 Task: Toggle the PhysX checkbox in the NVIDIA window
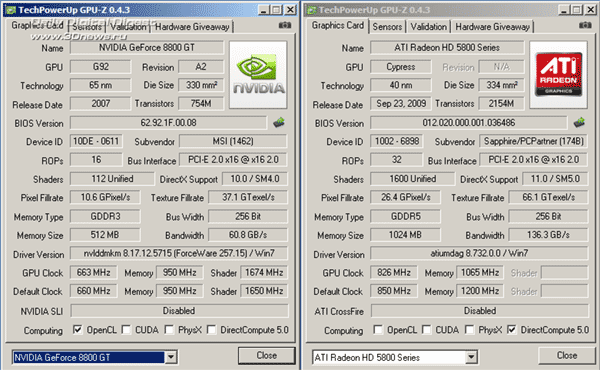click(169, 329)
